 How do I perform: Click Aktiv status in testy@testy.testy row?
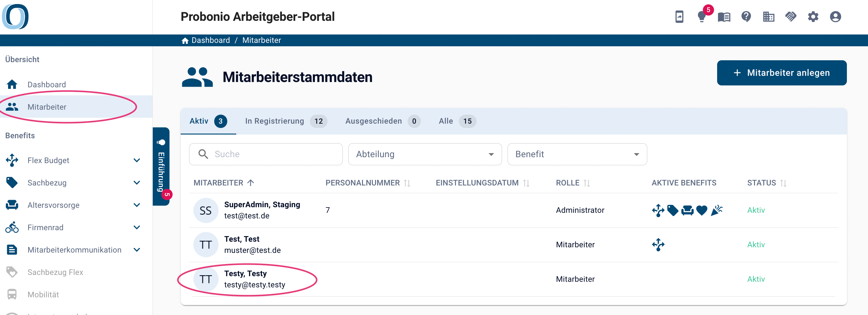(x=756, y=279)
